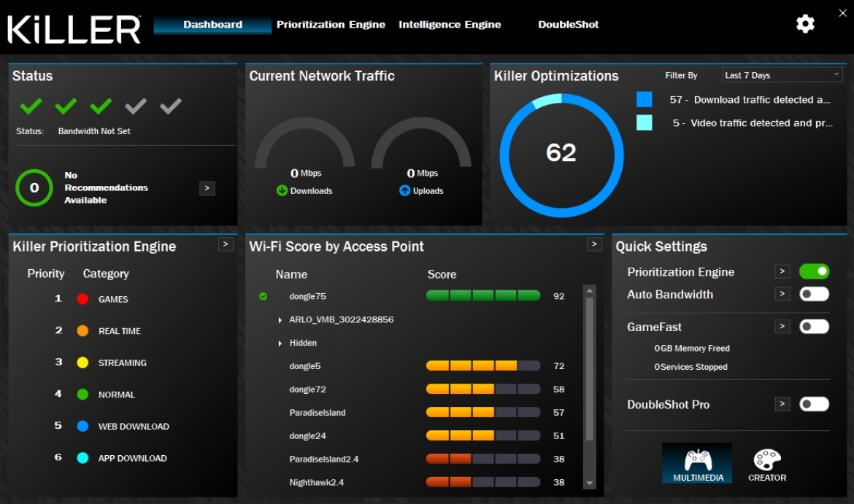This screenshot has height=504, width=854.
Task: Close the Killer window
Action: pos(842,12)
